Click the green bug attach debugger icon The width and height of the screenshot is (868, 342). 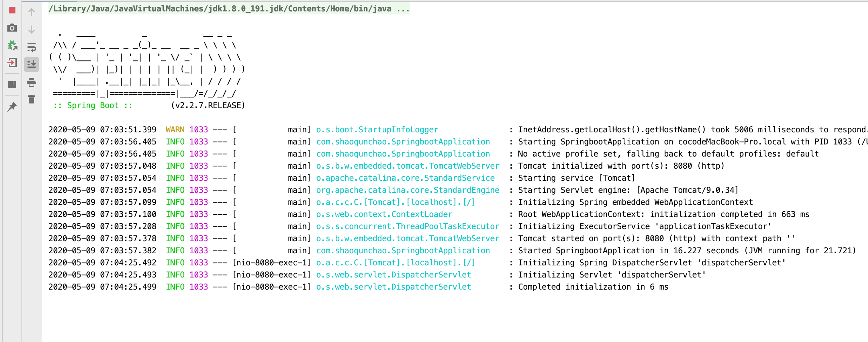pyautogui.click(x=12, y=45)
